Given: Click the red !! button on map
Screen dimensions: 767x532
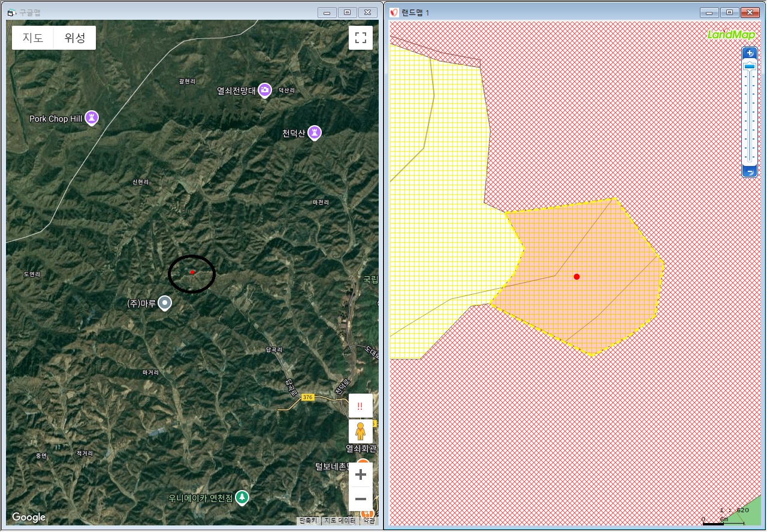Looking at the screenshot, I should click(x=360, y=406).
